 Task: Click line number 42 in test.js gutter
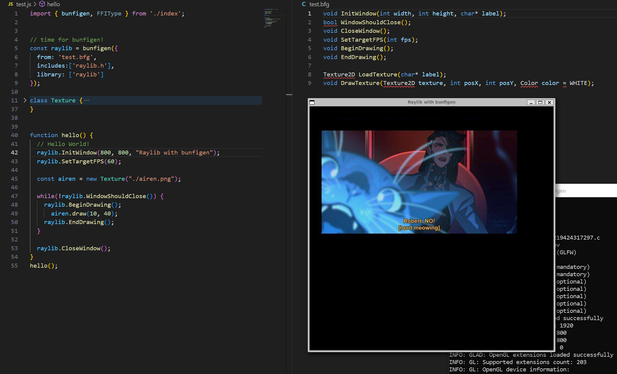(15, 153)
